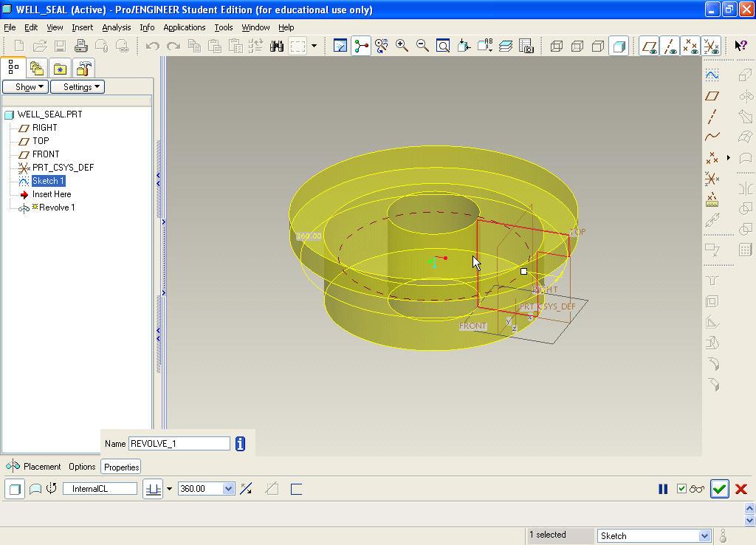This screenshot has width=756, height=545.
Task: Click the Print icon in toolbar
Action: point(81,46)
